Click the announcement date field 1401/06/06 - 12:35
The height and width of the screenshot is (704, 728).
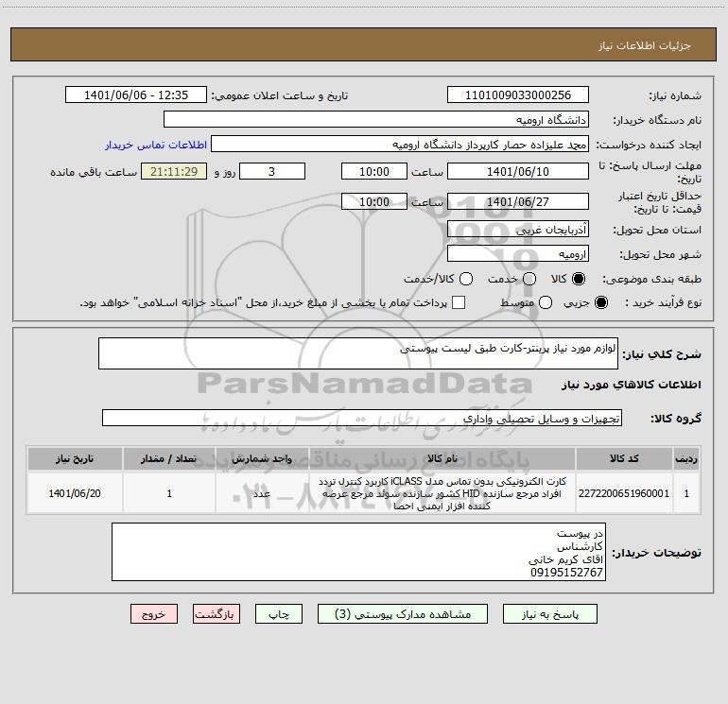pyautogui.click(x=136, y=95)
